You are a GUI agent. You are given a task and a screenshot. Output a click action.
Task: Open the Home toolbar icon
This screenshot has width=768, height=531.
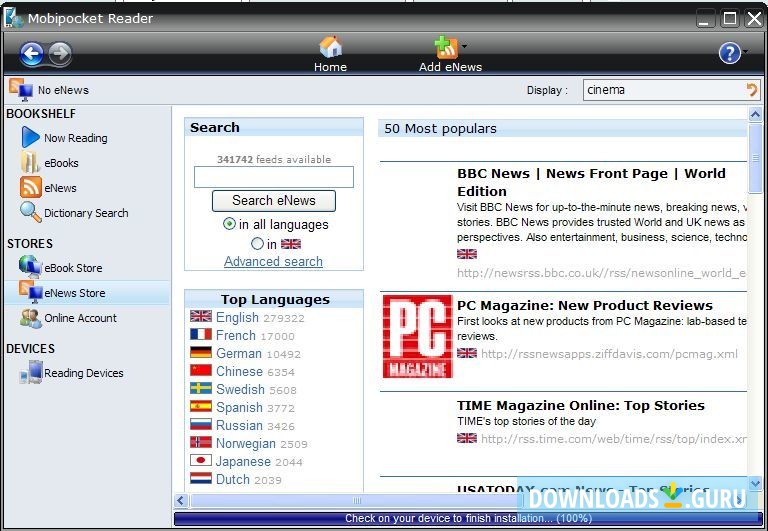[331, 48]
